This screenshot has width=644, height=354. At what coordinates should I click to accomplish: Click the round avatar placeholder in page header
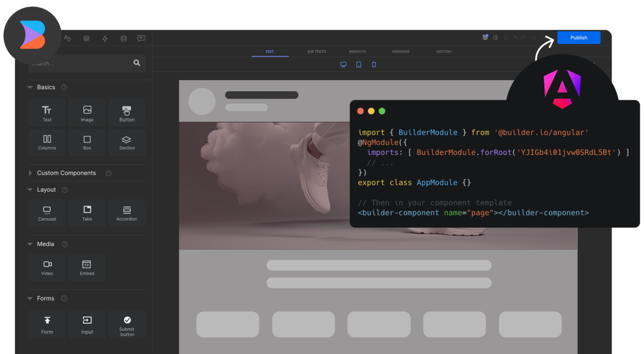tap(202, 101)
